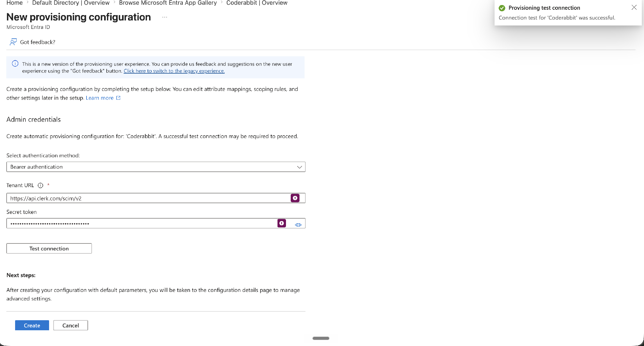
Task: Open Coderabbit | Overview breadcrumb
Action: (x=257, y=3)
